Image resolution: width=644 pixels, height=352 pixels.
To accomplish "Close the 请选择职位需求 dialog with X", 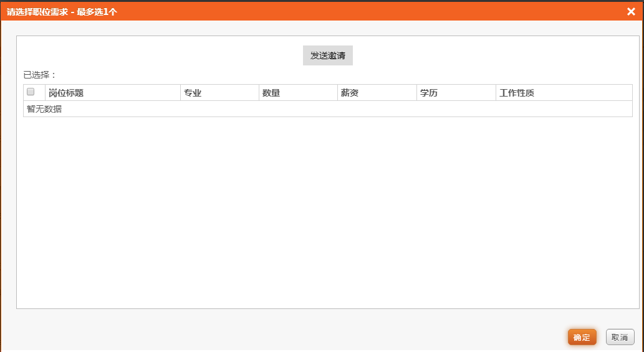I will click(631, 11).
